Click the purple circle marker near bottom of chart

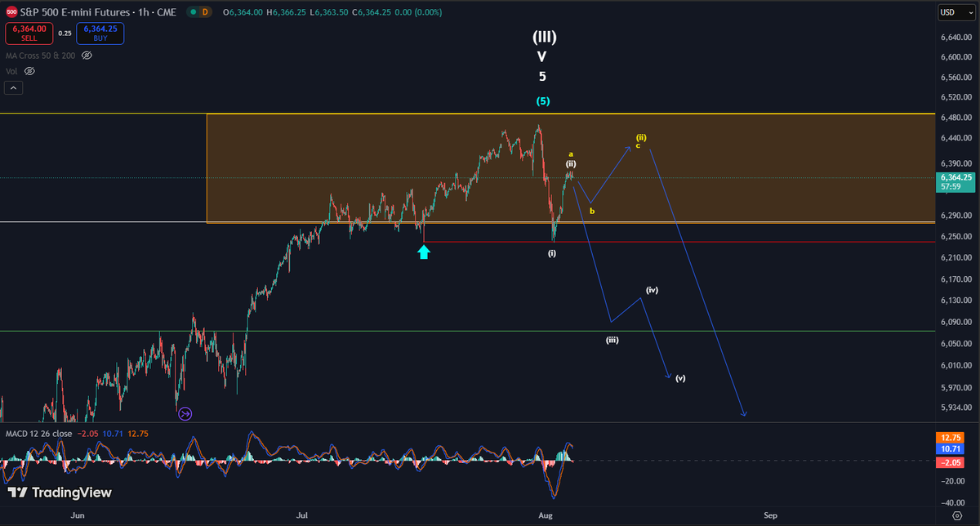click(x=185, y=414)
